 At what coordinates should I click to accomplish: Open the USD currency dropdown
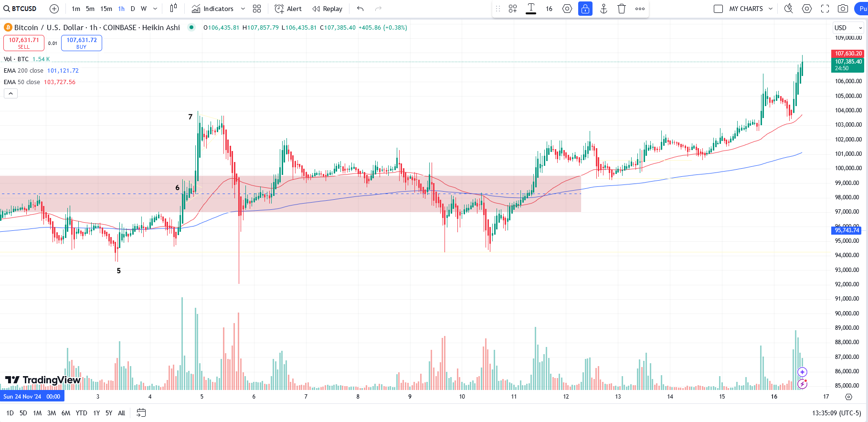pos(847,28)
